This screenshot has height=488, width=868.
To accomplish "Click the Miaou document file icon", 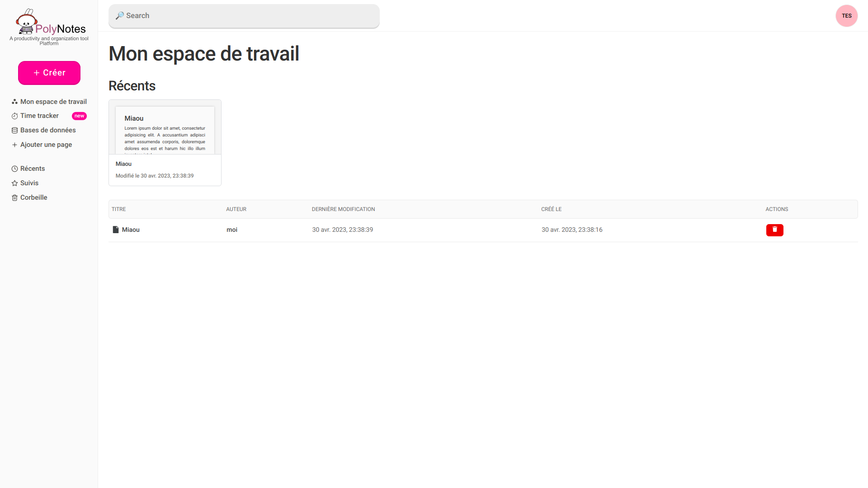I will 116,230.
